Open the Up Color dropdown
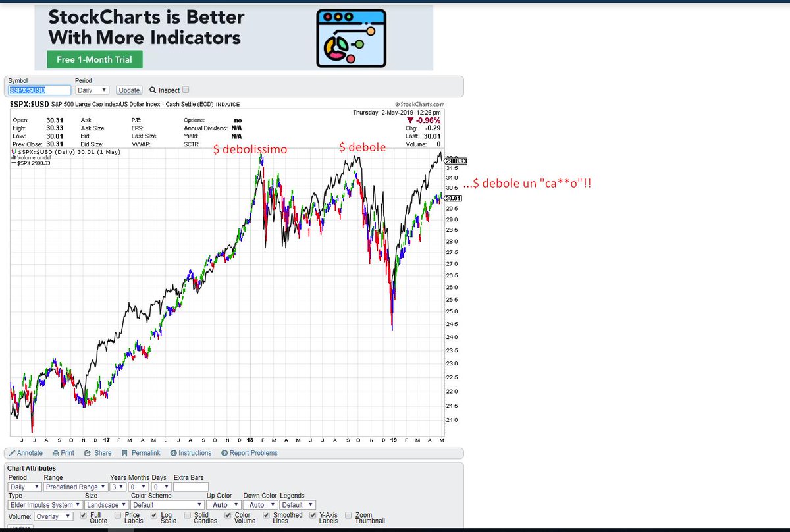Viewport: 790px width, 532px height. coord(223,505)
